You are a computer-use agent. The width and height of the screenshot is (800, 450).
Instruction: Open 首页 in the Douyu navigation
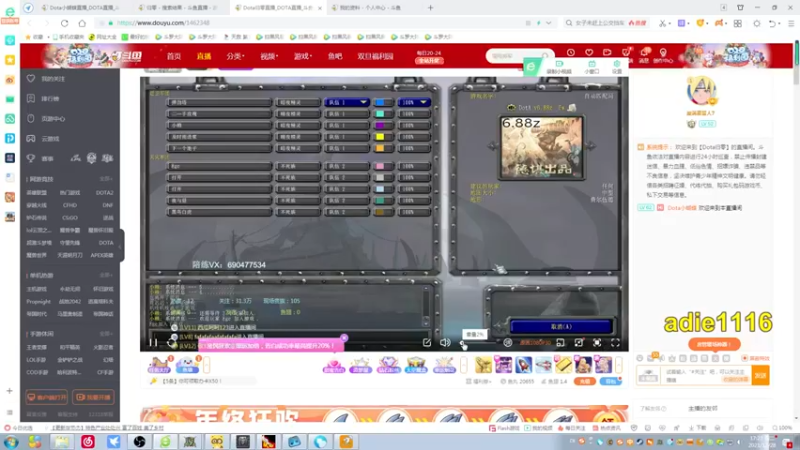[174, 56]
